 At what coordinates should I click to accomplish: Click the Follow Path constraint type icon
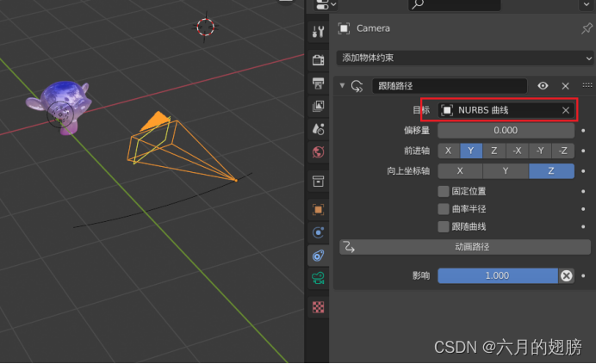click(x=357, y=86)
